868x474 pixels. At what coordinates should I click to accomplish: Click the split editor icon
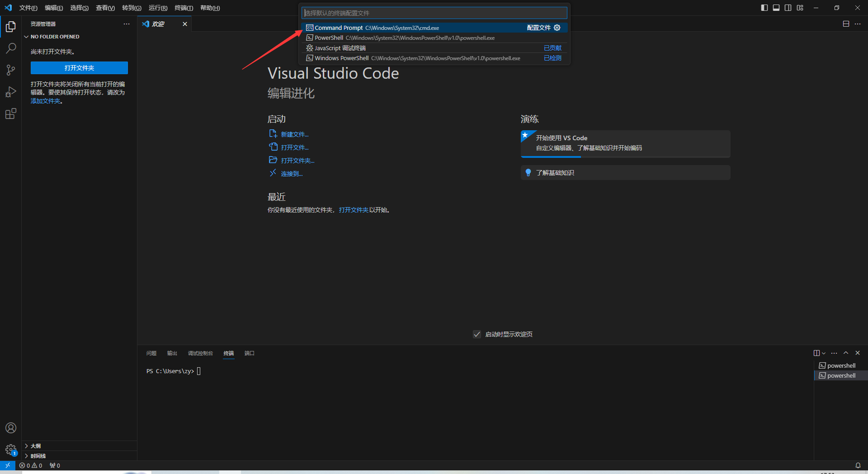(846, 24)
